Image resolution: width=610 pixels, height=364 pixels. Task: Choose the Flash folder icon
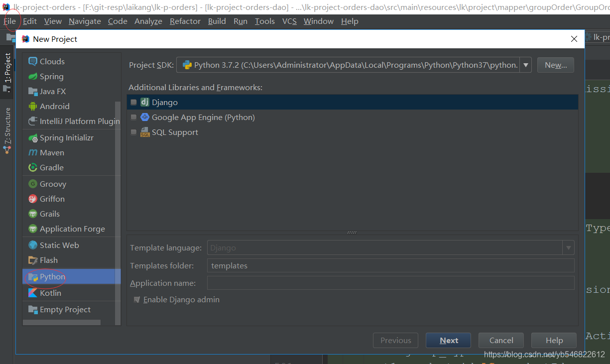(x=33, y=260)
